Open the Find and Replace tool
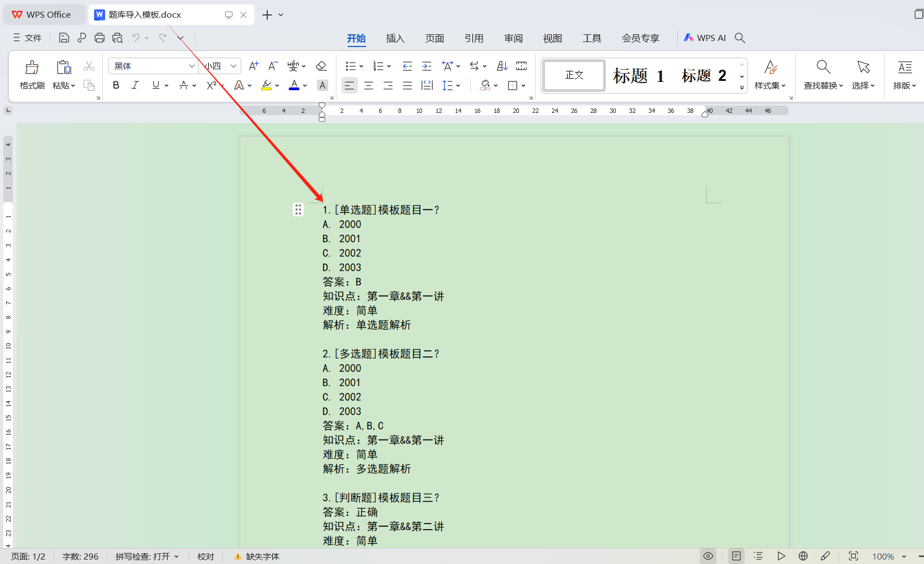Viewport: 924px width, 564px height. point(823,75)
